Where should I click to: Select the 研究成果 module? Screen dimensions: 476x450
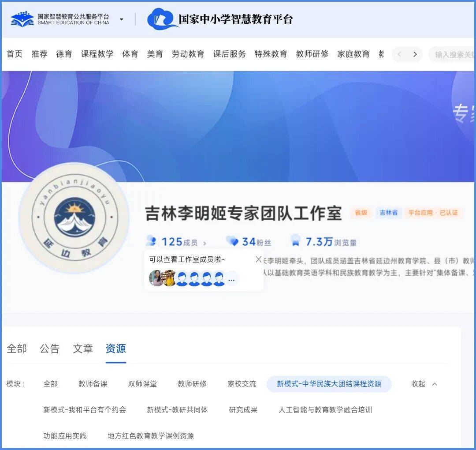click(x=243, y=410)
